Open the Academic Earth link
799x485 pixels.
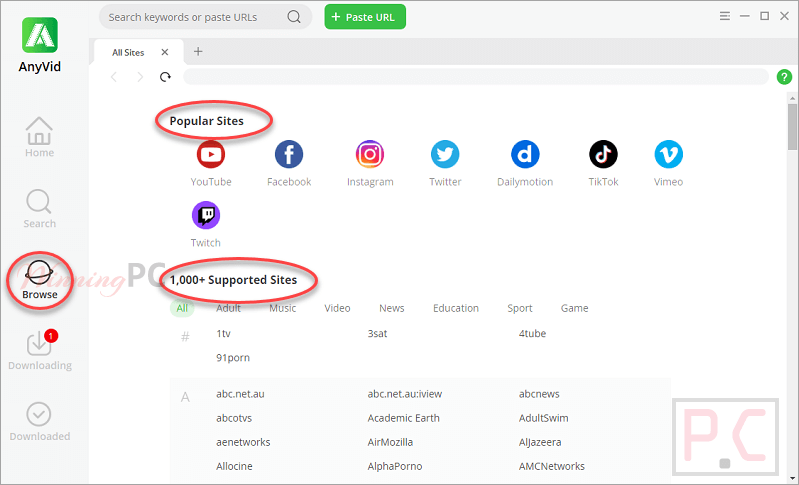click(404, 418)
